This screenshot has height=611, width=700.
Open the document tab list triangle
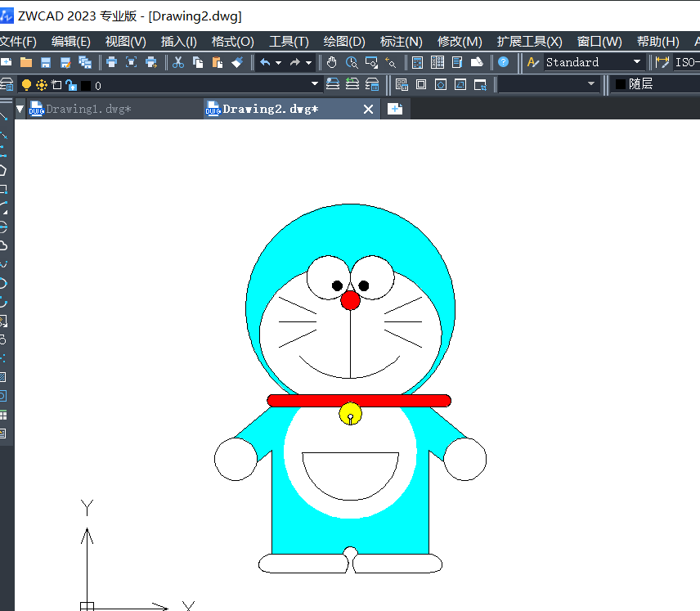tap(20, 109)
